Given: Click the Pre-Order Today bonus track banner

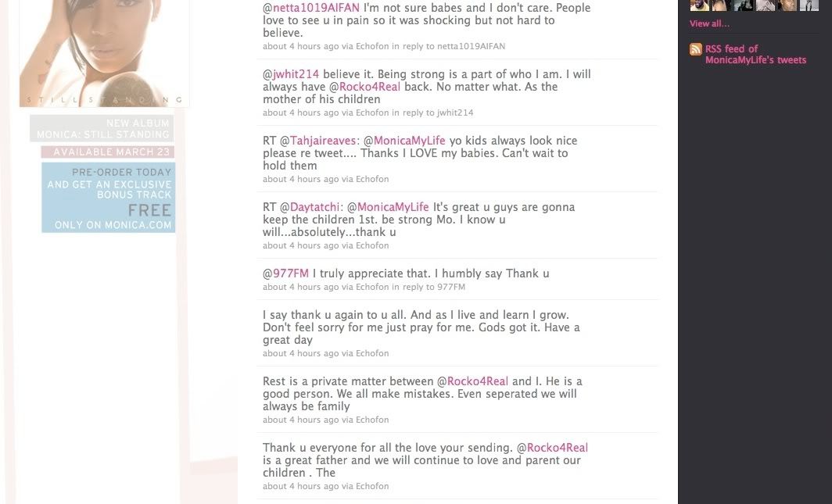Looking at the screenshot, I should click(108, 198).
